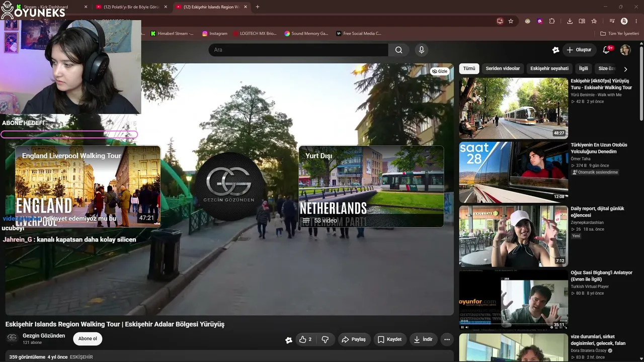Click the GG channel logo on end screen
Viewport: 644px width, 362px height.
229,187
